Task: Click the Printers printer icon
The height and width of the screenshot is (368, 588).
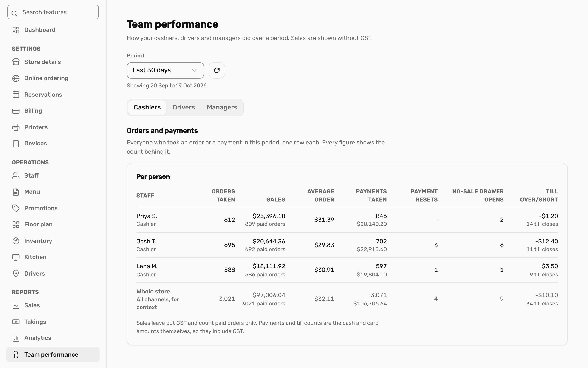Action: click(16, 127)
